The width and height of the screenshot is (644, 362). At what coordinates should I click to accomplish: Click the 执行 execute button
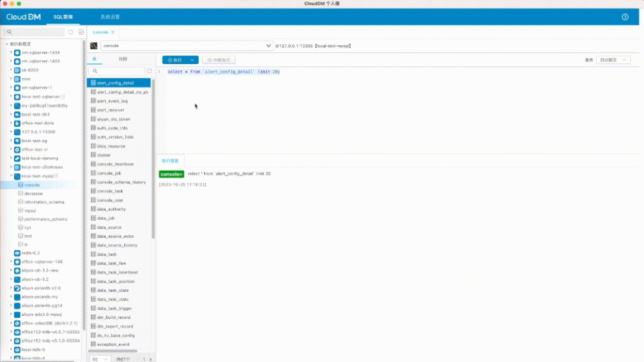[x=175, y=60]
